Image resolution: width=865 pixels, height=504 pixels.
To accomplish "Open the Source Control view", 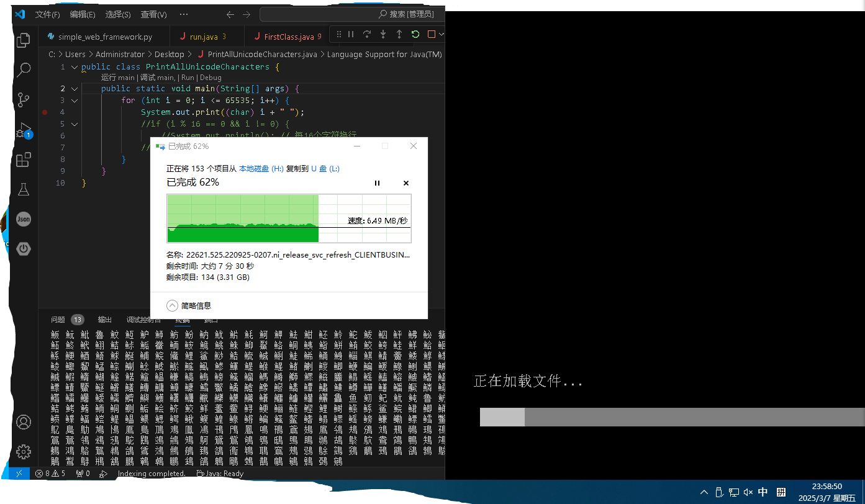I will pos(24,99).
